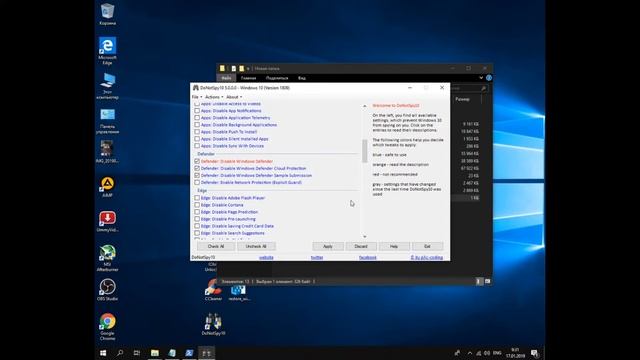This screenshot has height=360, width=640.
Task: Check Edge: Disable Search Suggestions
Action: pos(197,233)
